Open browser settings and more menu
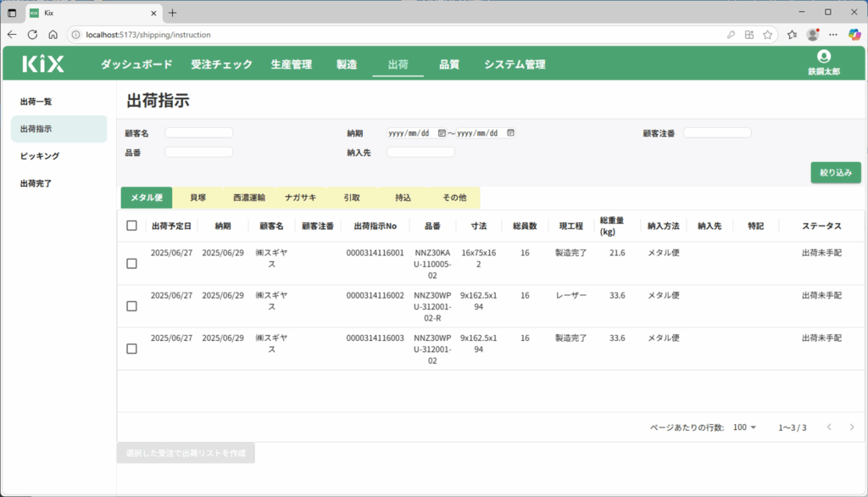This screenshot has width=868, height=497. (833, 35)
